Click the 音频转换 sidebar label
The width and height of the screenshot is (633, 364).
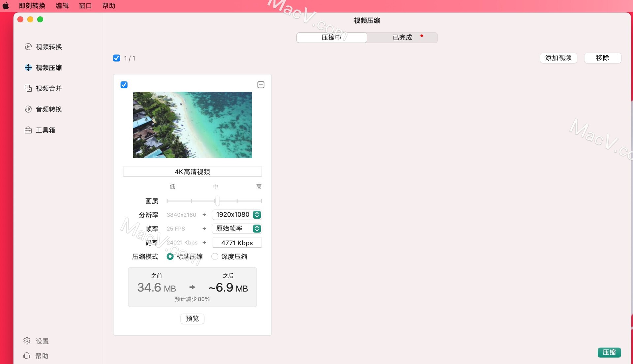click(x=49, y=109)
